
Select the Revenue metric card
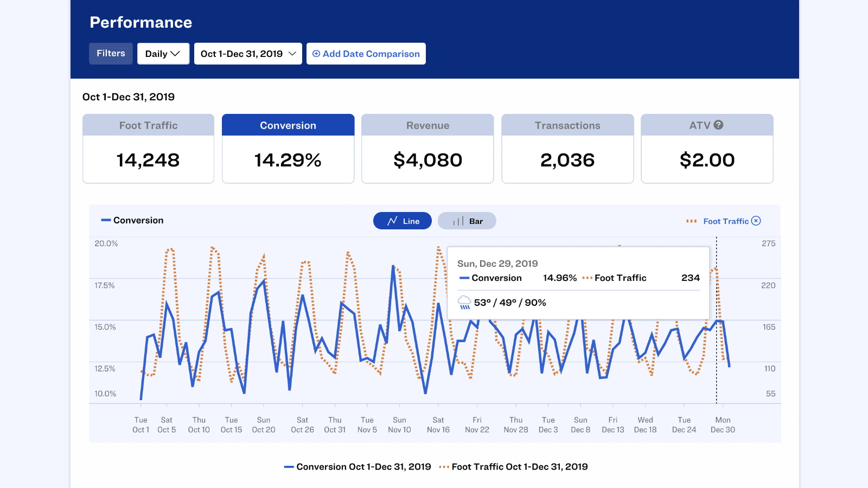(427, 149)
